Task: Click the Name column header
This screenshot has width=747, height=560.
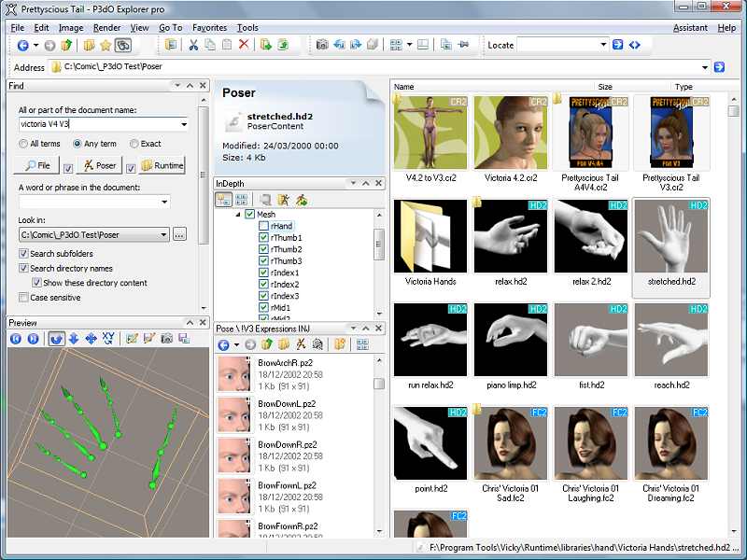Action: (x=492, y=86)
